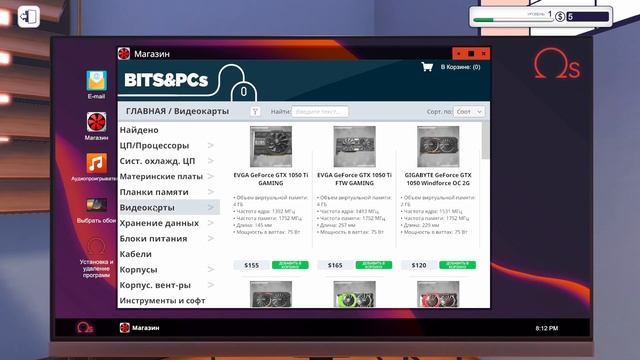The image size is (640, 360).
Task: Expand Корпус. вент-ры arrow
Action: point(211,285)
